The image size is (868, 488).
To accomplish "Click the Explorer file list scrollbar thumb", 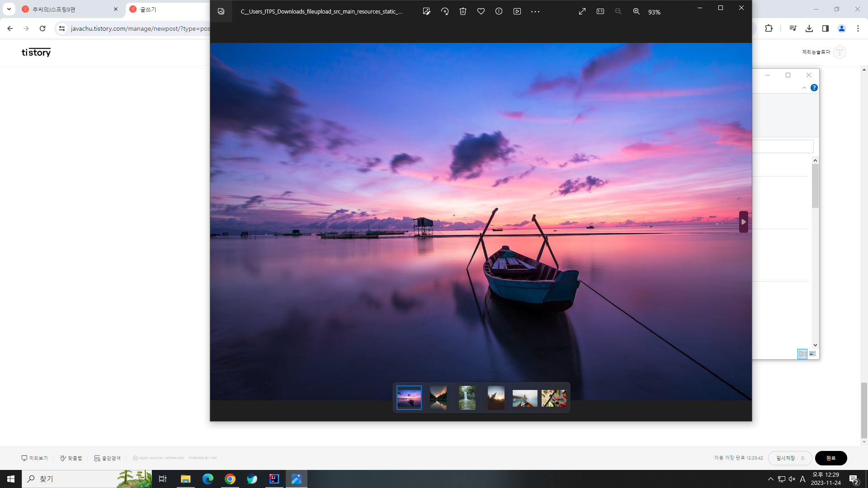I will point(815,186).
